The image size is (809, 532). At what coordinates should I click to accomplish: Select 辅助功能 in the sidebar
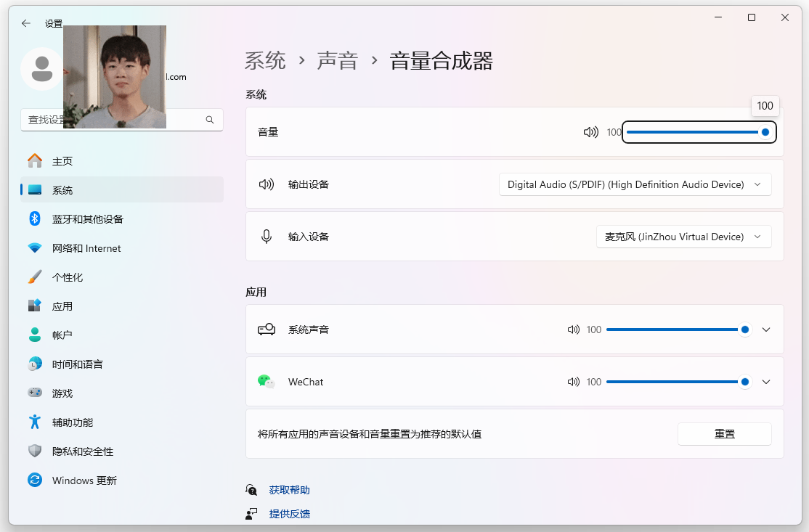coord(122,422)
